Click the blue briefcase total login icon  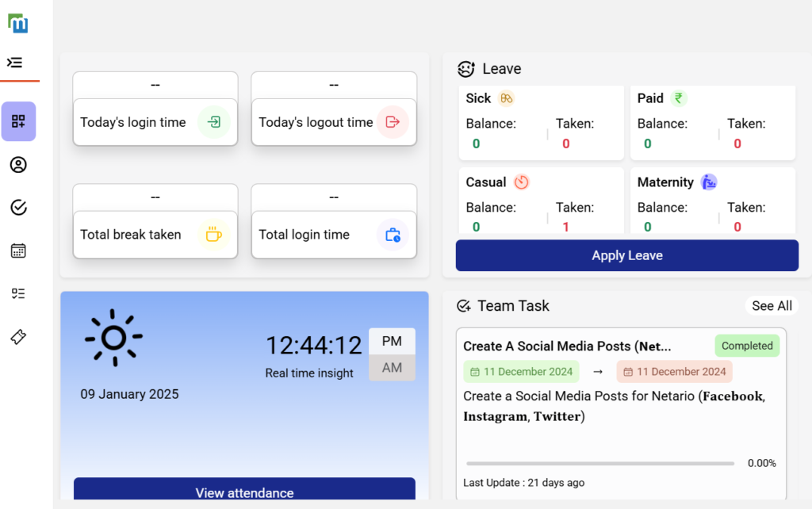tap(393, 235)
